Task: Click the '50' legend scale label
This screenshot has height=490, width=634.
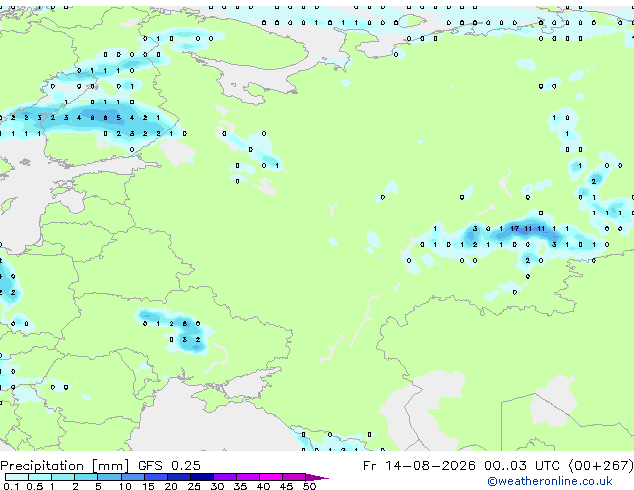Action: (309, 486)
